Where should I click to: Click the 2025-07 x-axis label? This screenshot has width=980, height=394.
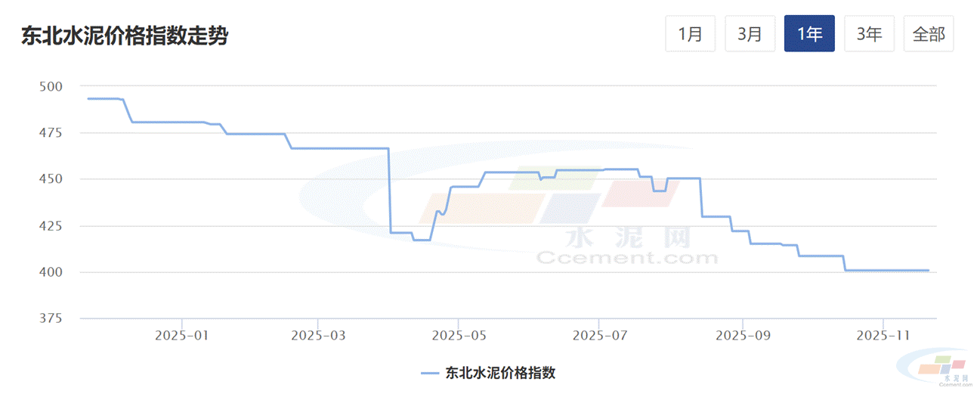599,335
